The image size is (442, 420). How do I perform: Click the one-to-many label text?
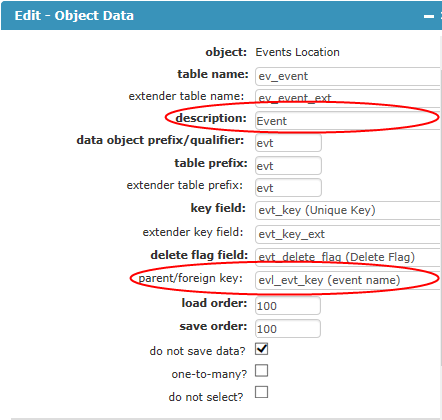click(x=209, y=374)
